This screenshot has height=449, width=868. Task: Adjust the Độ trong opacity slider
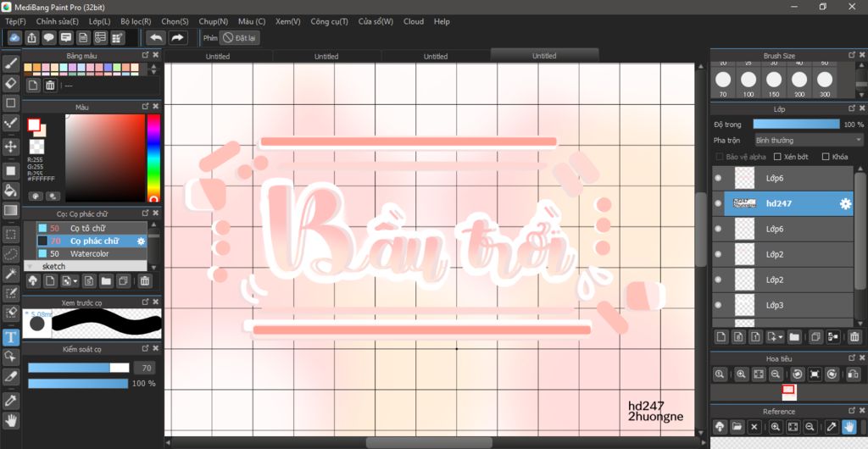(x=796, y=125)
